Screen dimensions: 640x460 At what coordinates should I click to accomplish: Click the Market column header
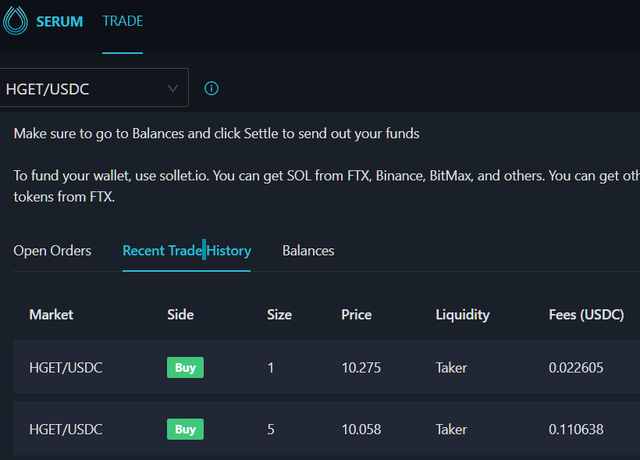(51, 314)
